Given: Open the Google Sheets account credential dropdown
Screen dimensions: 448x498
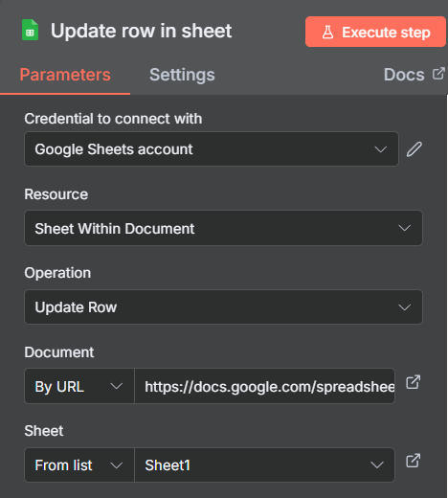Looking at the screenshot, I should 212,149.
